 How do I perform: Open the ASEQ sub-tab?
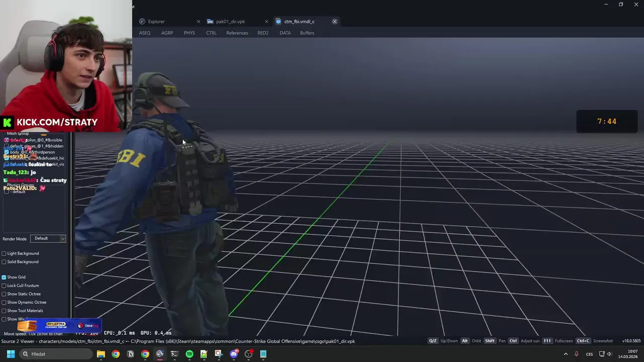145,33
